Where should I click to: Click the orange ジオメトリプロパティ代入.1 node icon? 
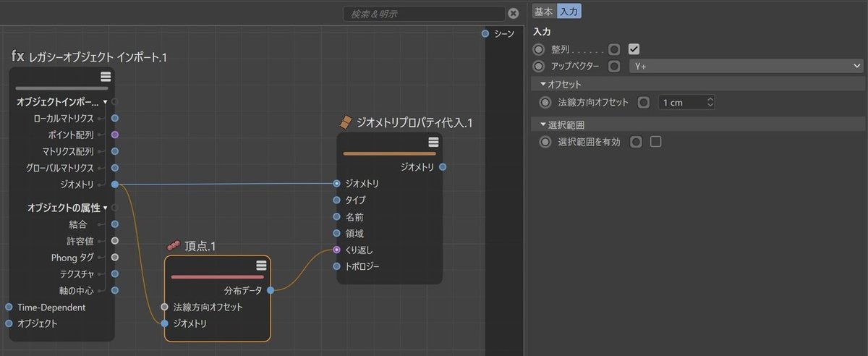pos(347,123)
